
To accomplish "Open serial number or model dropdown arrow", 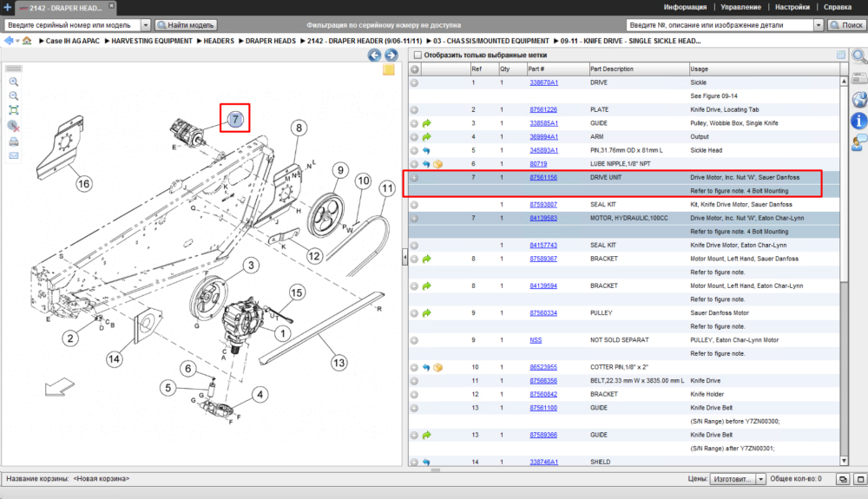I will 146,25.
